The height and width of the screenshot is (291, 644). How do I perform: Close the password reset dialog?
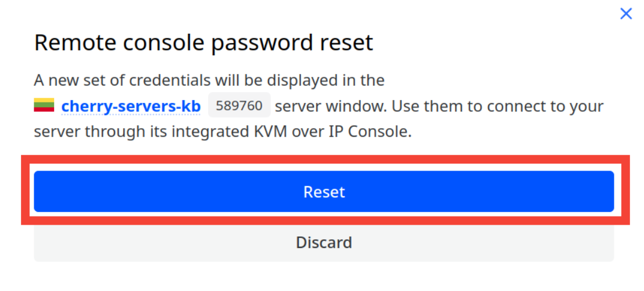(625, 14)
